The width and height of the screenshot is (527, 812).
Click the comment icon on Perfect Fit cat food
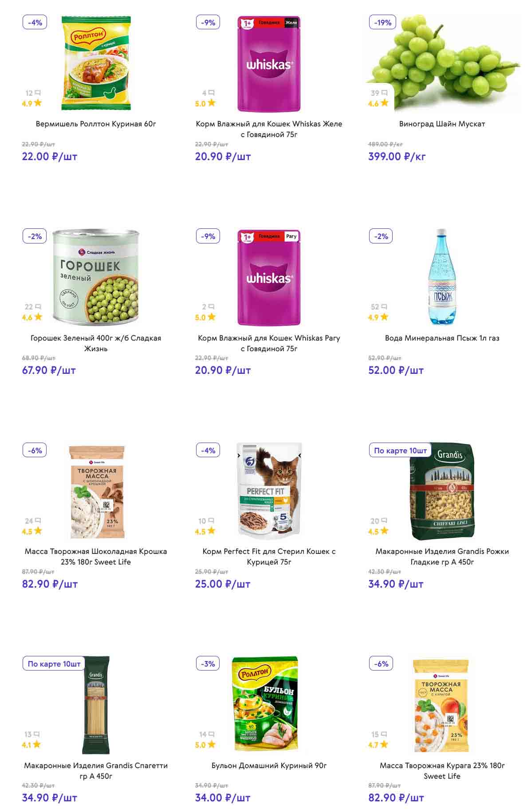[x=211, y=521]
